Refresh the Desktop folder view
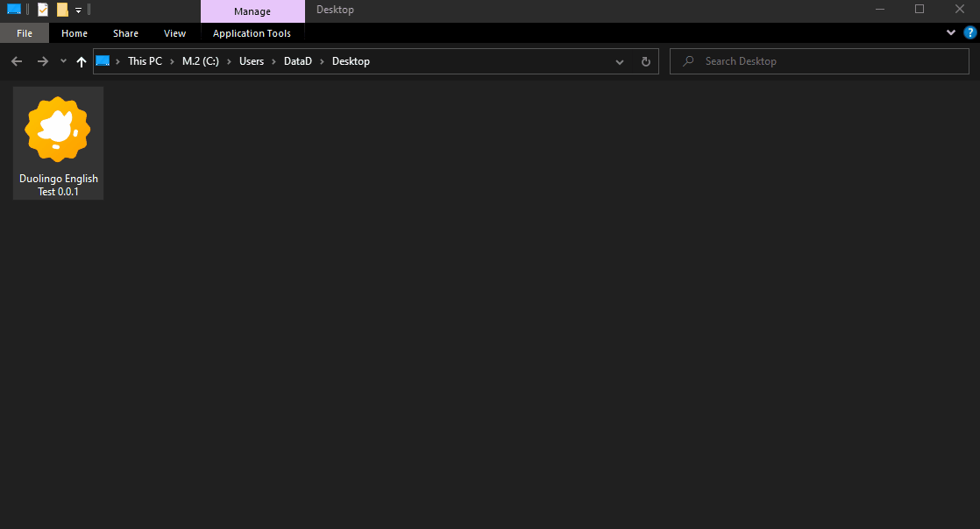 tap(646, 61)
